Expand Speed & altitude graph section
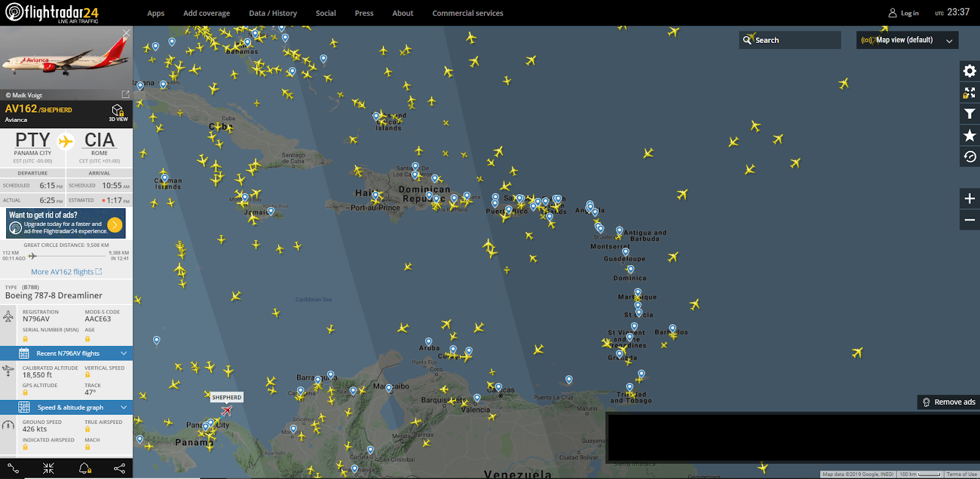 pos(66,407)
